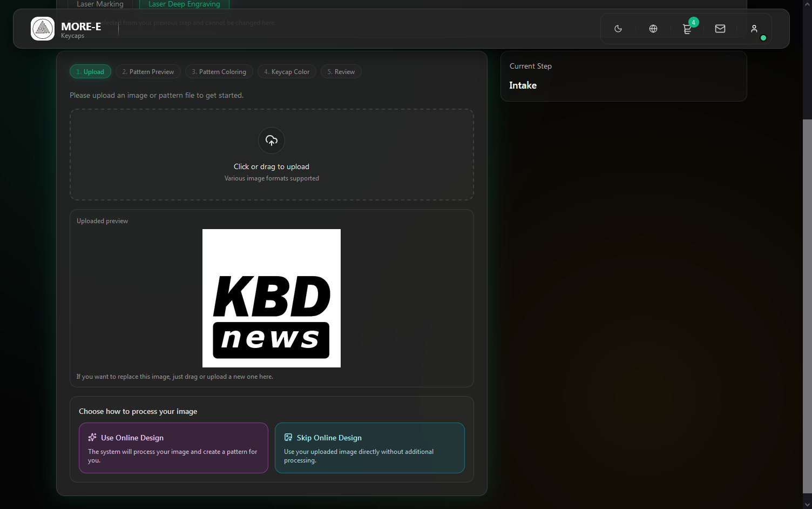
Task: Click the cloud upload icon
Action: pyautogui.click(x=272, y=140)
